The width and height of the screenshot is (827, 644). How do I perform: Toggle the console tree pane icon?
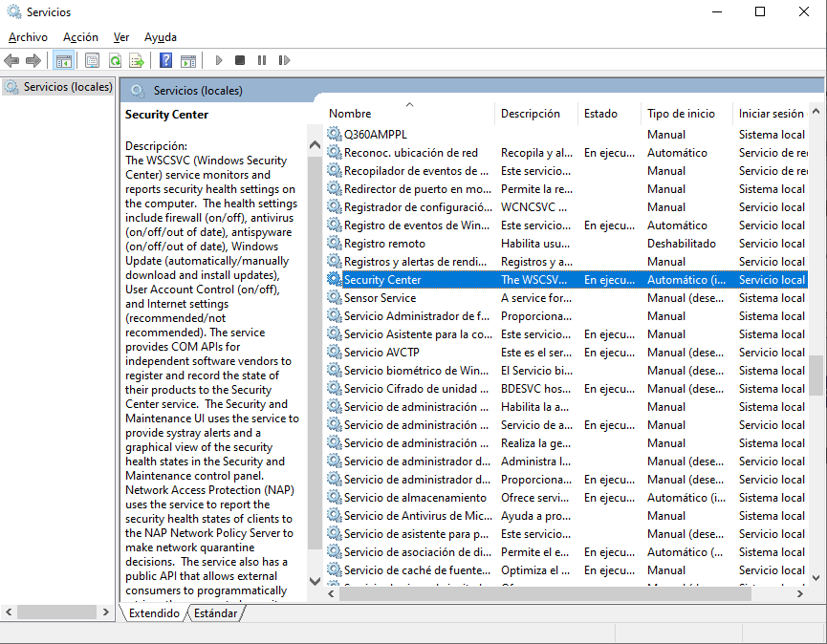click(63, 60)
